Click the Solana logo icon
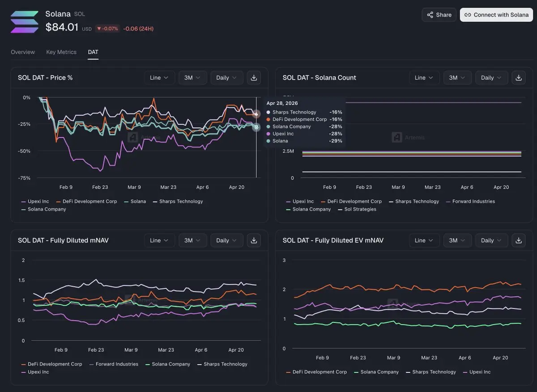The width and height of the screenshot is (537, 392). (x=25, y=22)
